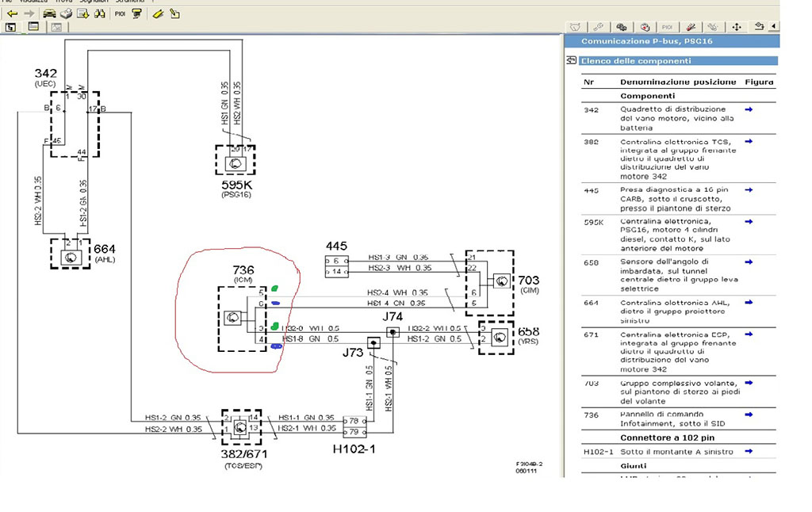Go back with the yellow left arrow
812x512 pixels.
[x=12, y=14]
